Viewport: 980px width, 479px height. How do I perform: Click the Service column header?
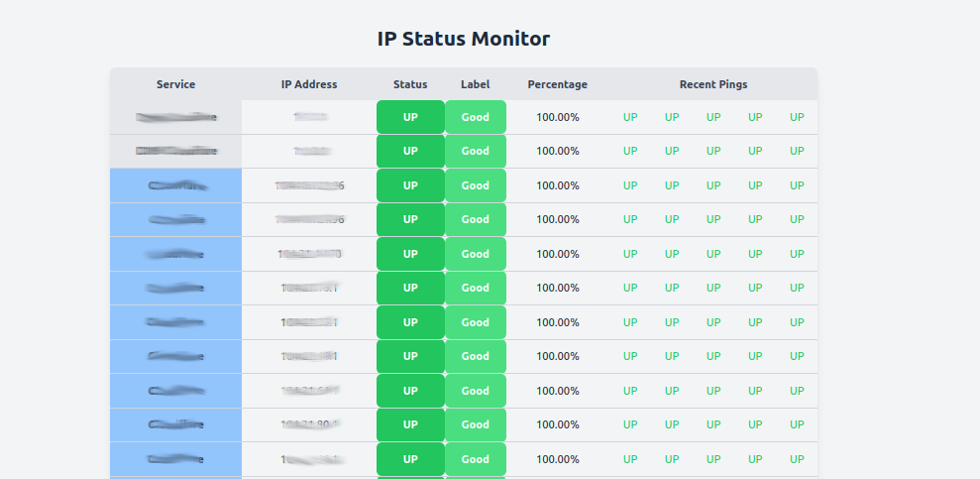175,84
